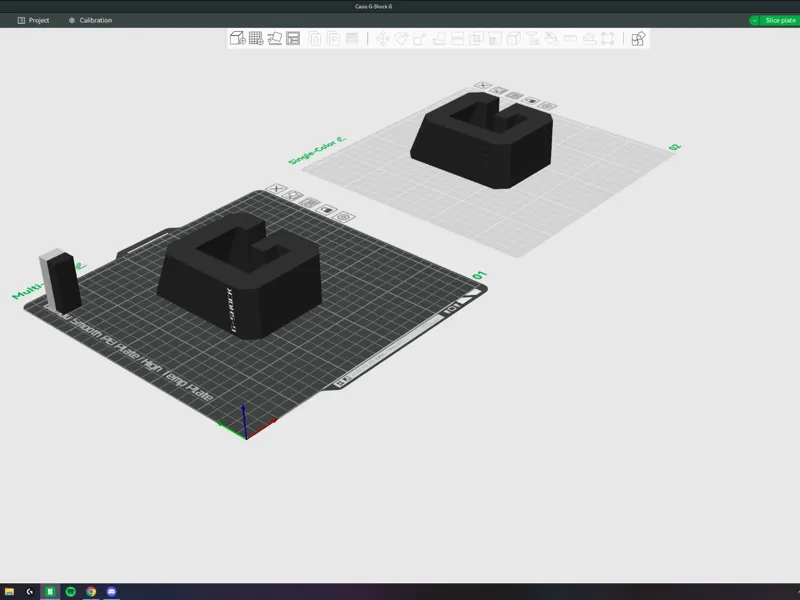
Task: Click the Arrange all objects icon
Action: pos(293,38)
